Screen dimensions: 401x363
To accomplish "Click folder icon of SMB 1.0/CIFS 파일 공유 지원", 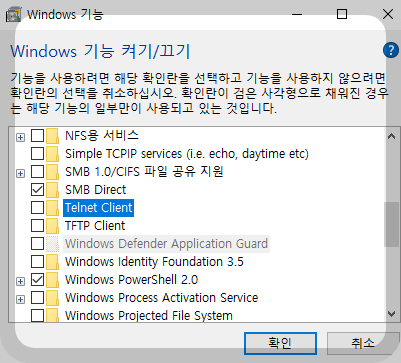I will pyautogui.click(x=52, y=172).
